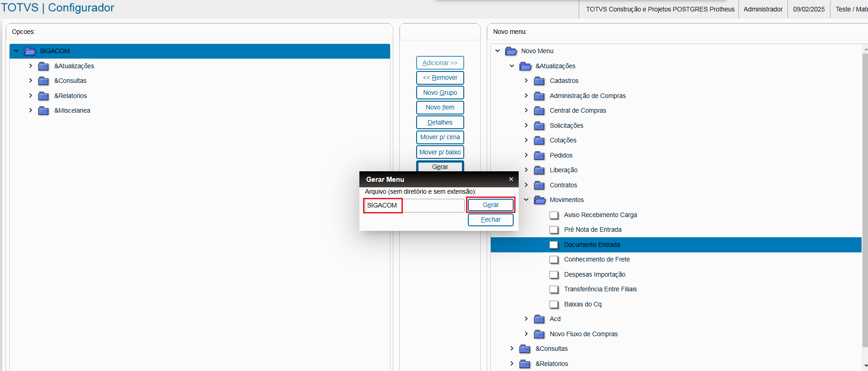The width and height of the screenshot is (868, 371).
Task: Click the Central de Compras folder icon
Action: 539,111
